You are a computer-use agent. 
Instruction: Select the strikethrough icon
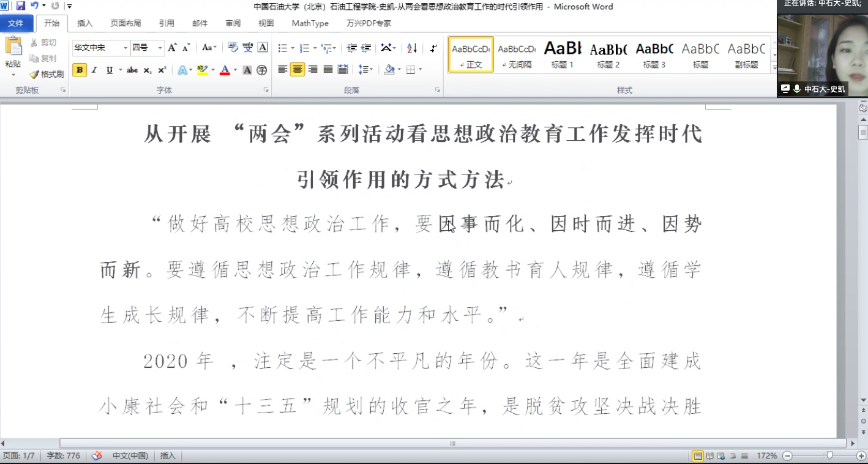132,70
